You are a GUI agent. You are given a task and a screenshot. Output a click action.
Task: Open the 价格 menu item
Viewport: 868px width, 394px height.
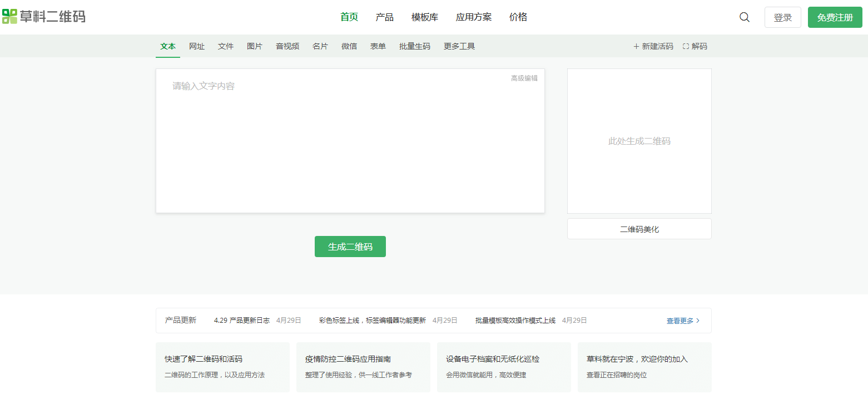pyautogui.click(x=518, y=17)
